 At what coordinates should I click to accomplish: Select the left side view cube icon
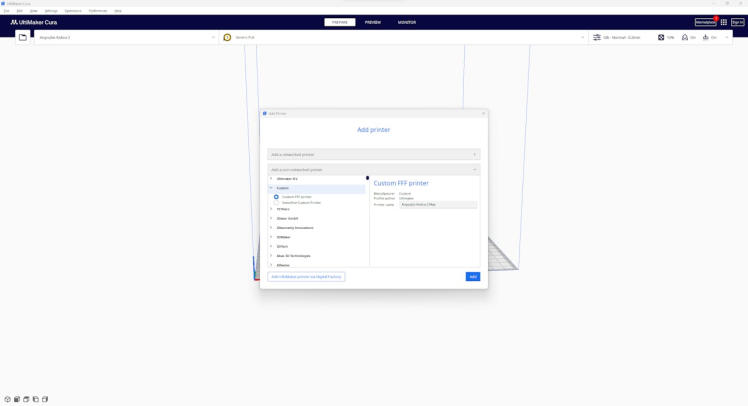pos(36,399)
